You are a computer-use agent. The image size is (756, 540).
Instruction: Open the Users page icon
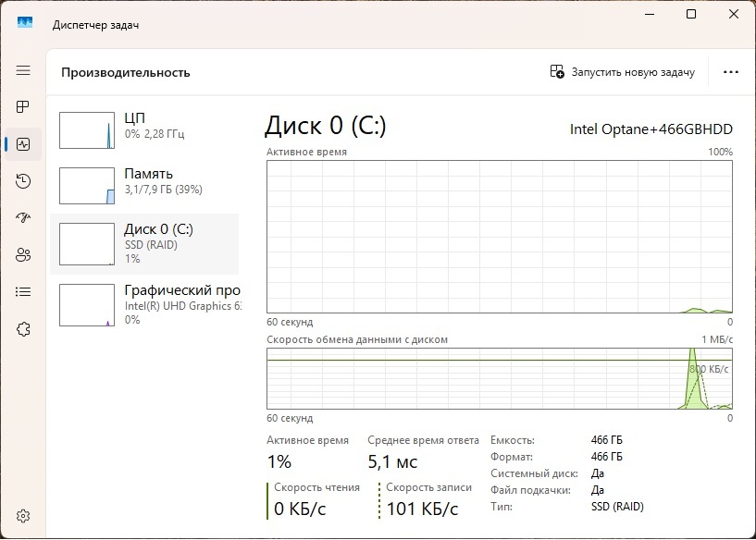point(23,255)
